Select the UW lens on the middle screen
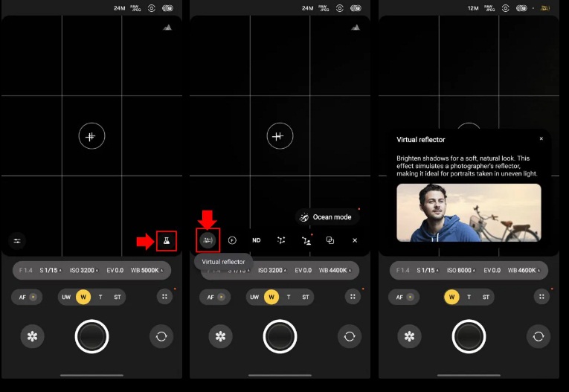 [254, 297]
